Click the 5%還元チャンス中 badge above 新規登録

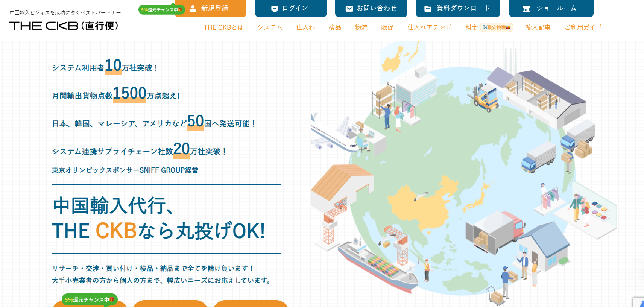pyautogui.click(x=161, y=9)
